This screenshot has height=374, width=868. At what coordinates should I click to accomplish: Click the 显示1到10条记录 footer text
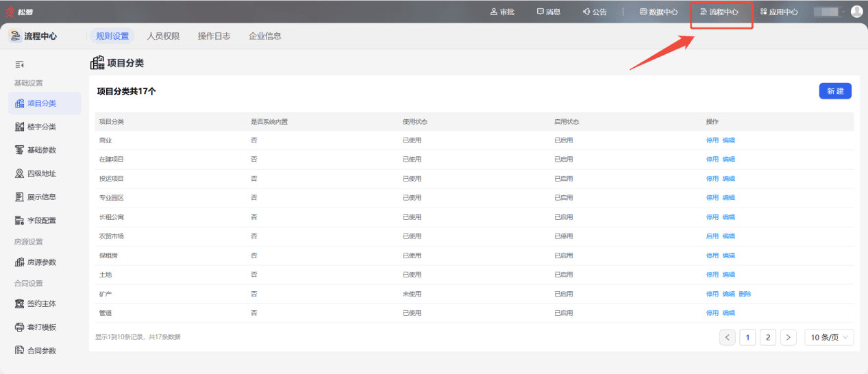[138, 337]
